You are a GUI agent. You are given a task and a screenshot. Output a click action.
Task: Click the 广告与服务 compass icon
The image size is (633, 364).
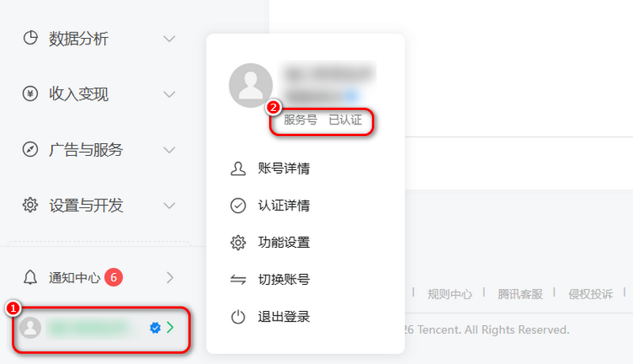click(30, 150)
